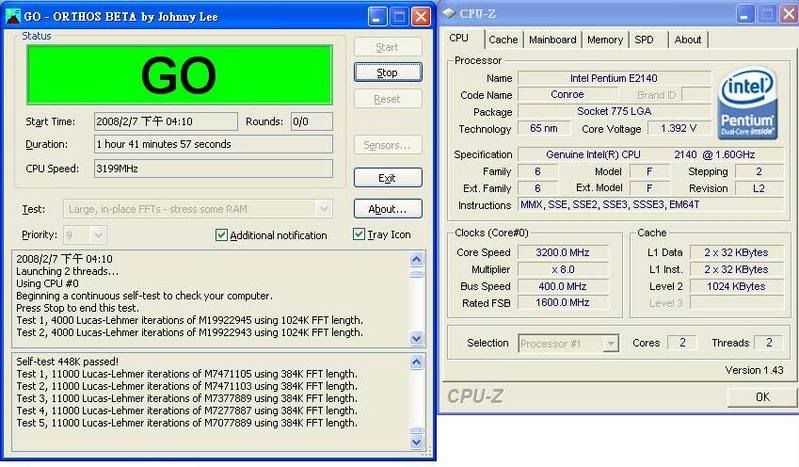The height and width of the screenshot is (467, 799).
Task: Click the 65 nm technology value
Action: click(x=543, y=128)
